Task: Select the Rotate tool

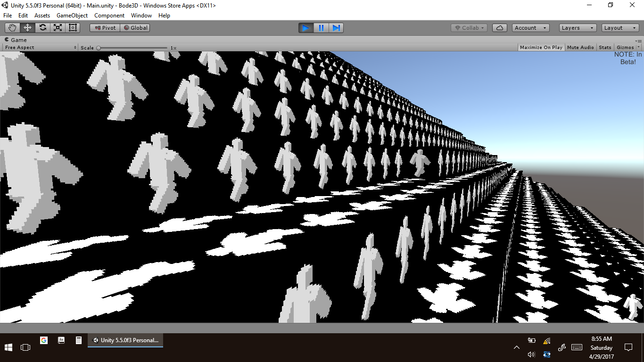Action: pyautogui.click(x=43, y=28)
